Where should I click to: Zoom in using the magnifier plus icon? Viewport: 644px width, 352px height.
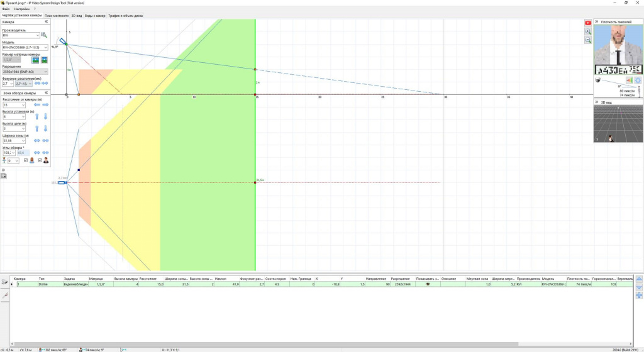588,31
